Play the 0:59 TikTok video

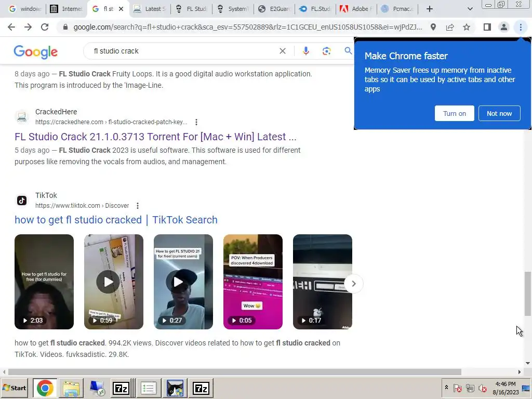click(114, 282)
